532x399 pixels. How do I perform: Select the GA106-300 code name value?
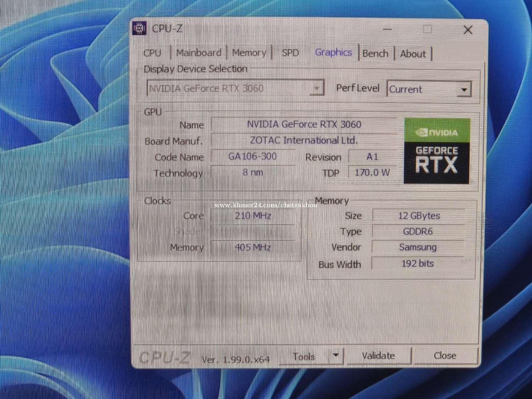point(253,156)
